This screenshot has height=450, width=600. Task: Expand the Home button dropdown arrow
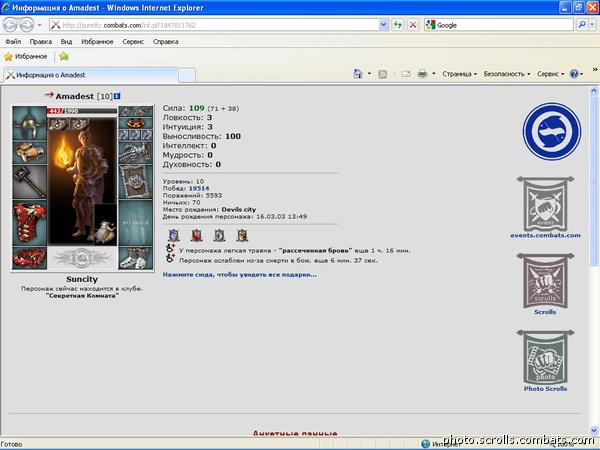coord(369,74)
